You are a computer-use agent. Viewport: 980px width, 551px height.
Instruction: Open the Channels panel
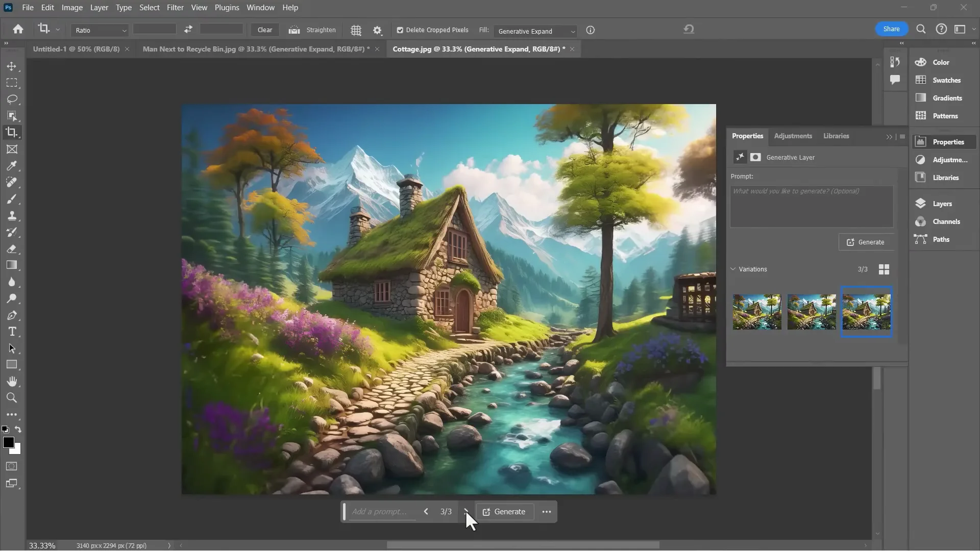(x=943, y=221)
